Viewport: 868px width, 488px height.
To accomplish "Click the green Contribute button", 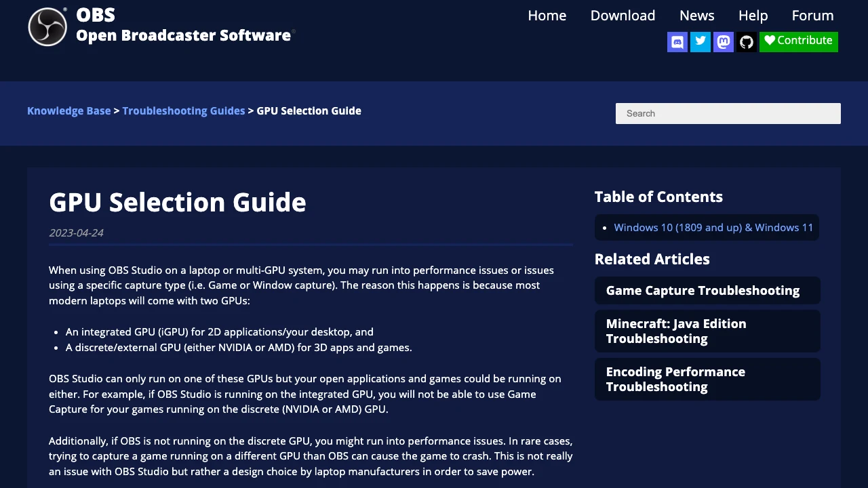I will click(x=799, y=41).
